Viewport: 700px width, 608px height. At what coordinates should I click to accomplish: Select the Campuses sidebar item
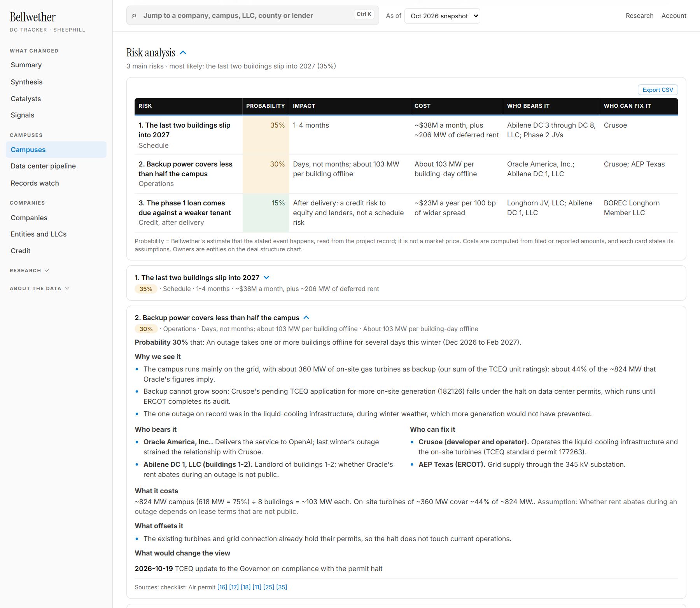56,150
